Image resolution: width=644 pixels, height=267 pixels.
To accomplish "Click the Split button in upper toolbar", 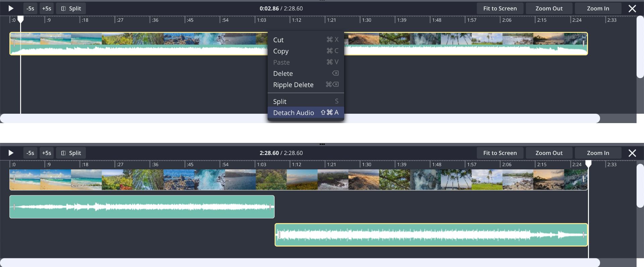I will (71, 9).
